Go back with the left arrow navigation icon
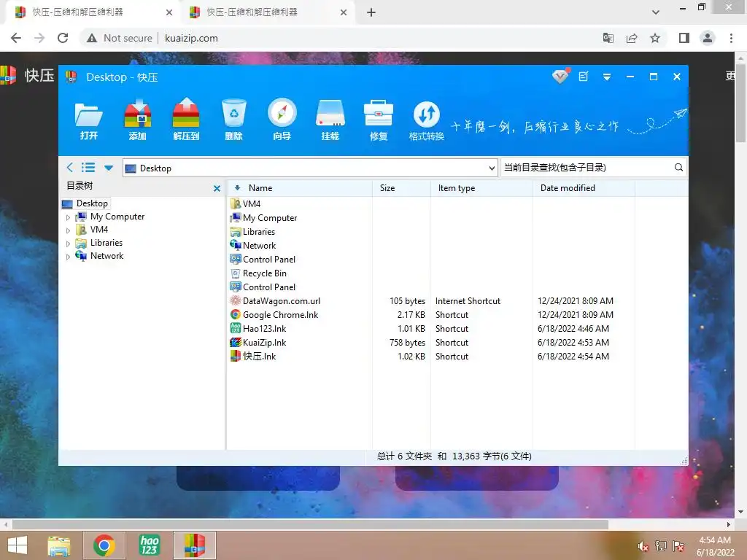 tap(70, 168)
